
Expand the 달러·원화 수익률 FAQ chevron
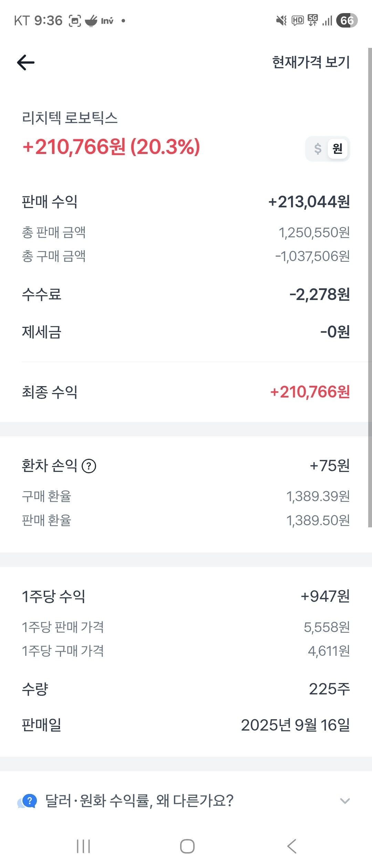point(345,801)
